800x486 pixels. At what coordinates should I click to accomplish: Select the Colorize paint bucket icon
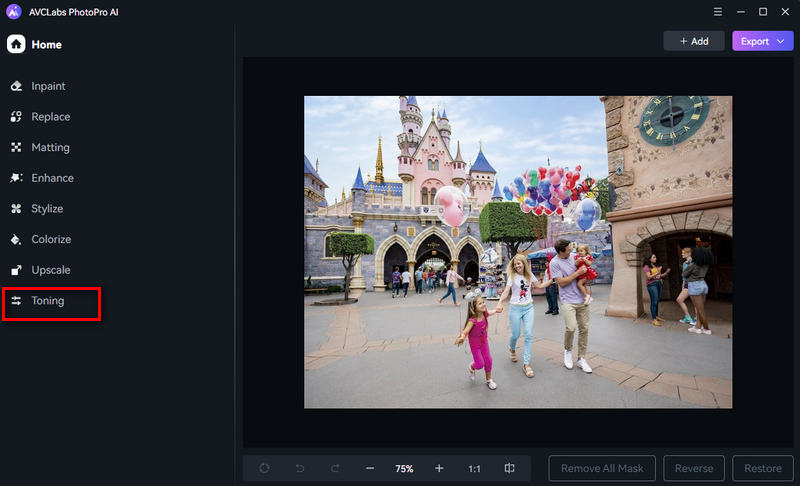pyautogui.click(x=16, y=239)
